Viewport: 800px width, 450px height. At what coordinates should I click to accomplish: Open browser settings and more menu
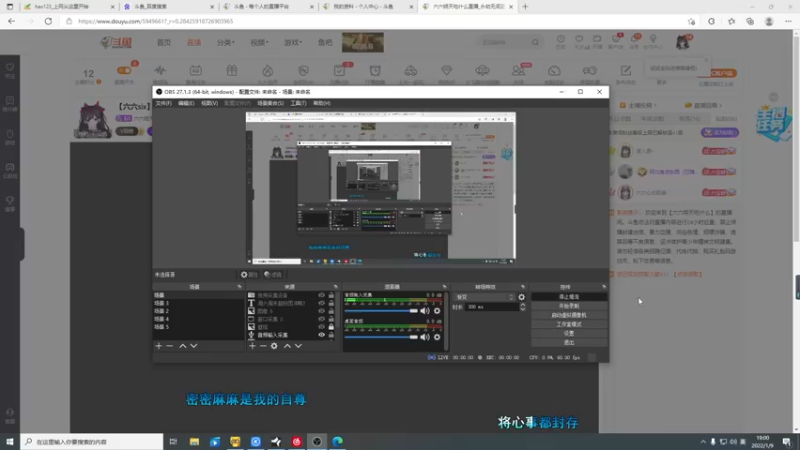click(x=788, y=21)
